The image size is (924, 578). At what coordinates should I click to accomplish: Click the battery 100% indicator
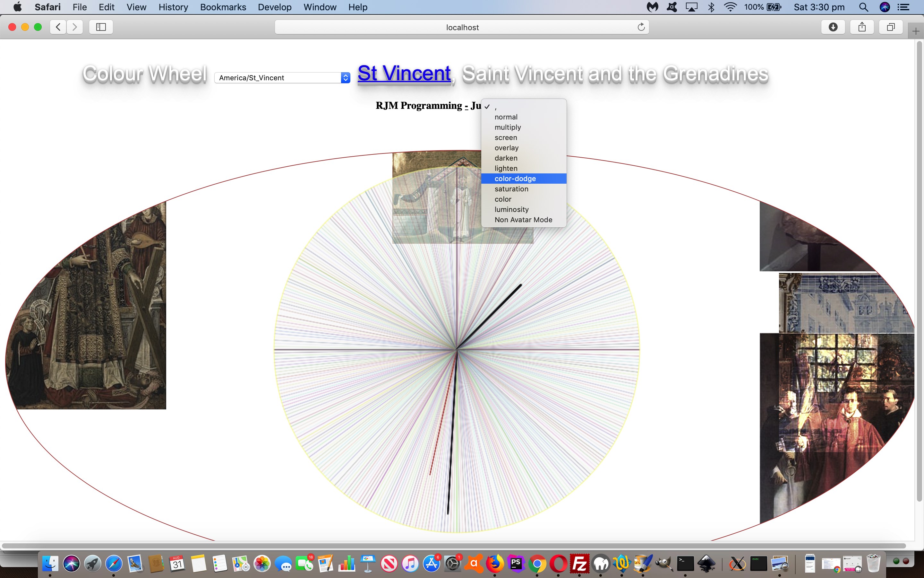pos(763,7)
